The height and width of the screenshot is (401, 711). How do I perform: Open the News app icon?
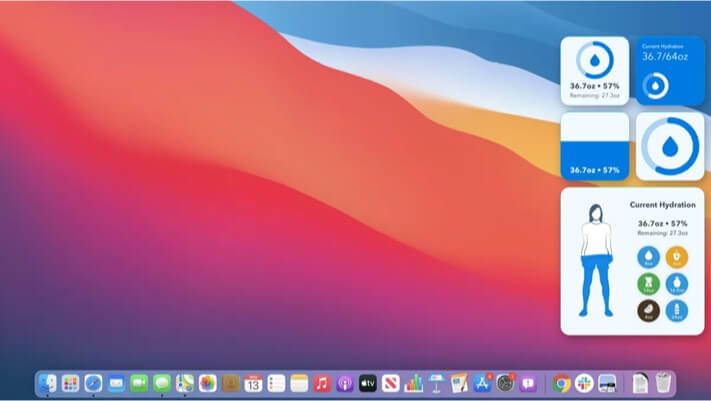tap(390, 384)
